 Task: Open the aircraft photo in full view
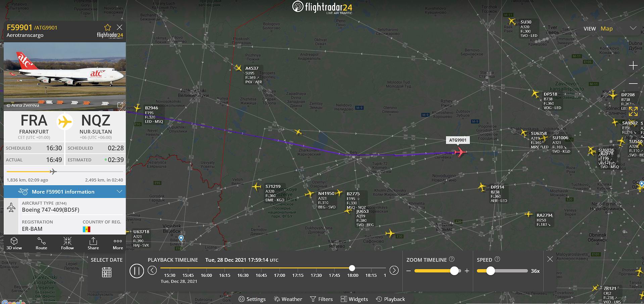120,105
